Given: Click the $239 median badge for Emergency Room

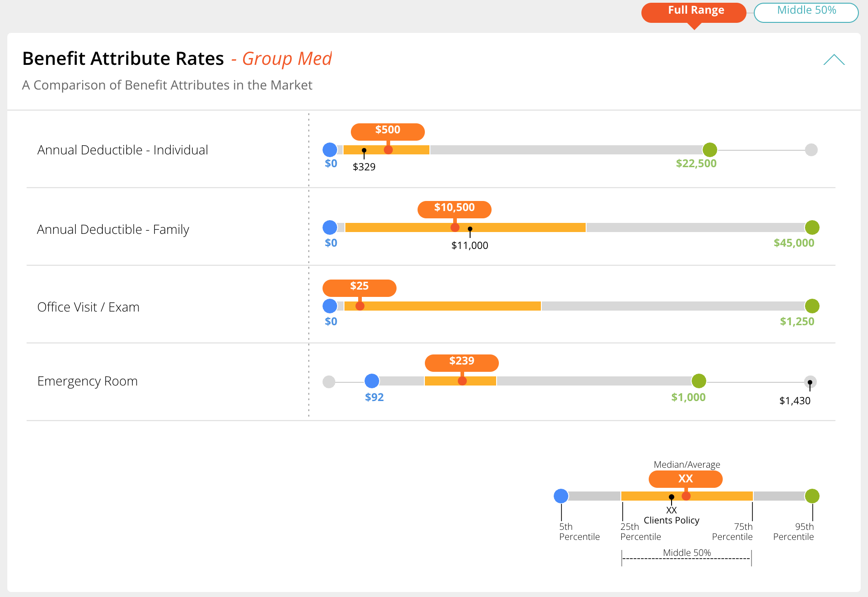Looking at the screenshot, I should [x=461, y=362].
